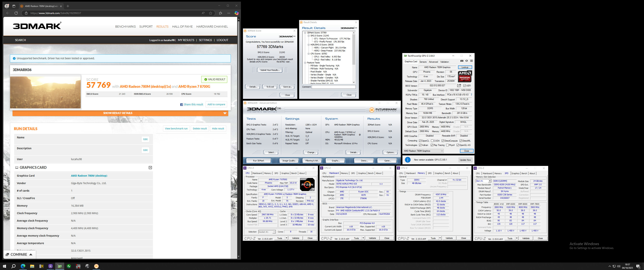Toggle the UEFI checkbox in GPU-Z

[464, 86]
